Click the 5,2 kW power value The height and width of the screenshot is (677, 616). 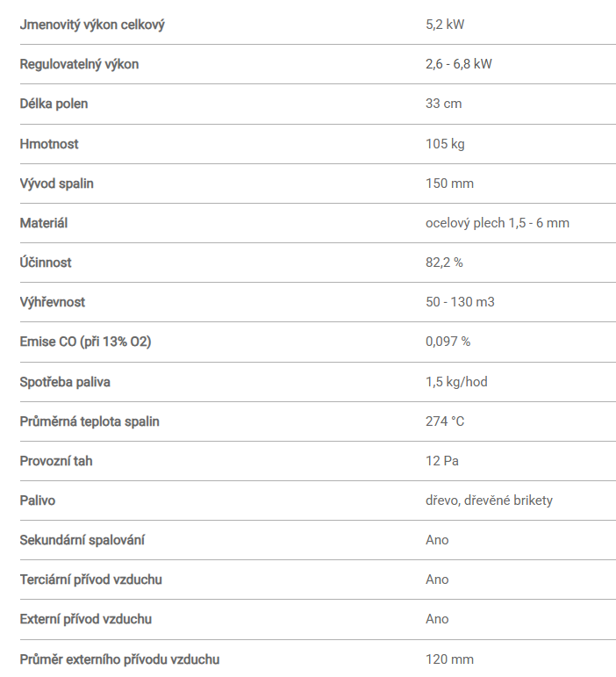pos(445,25)
